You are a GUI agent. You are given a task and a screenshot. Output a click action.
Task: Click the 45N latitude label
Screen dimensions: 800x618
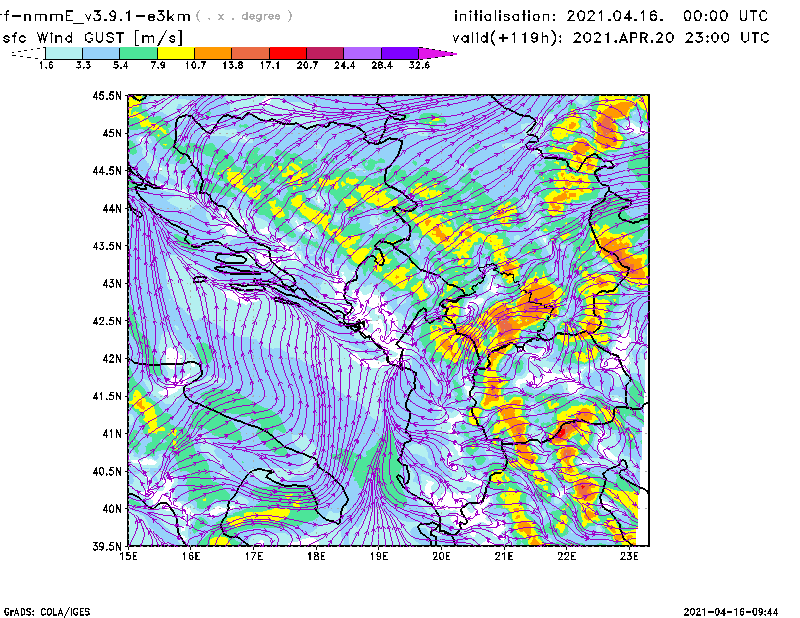pyautogui.click(x=112, y=133)
